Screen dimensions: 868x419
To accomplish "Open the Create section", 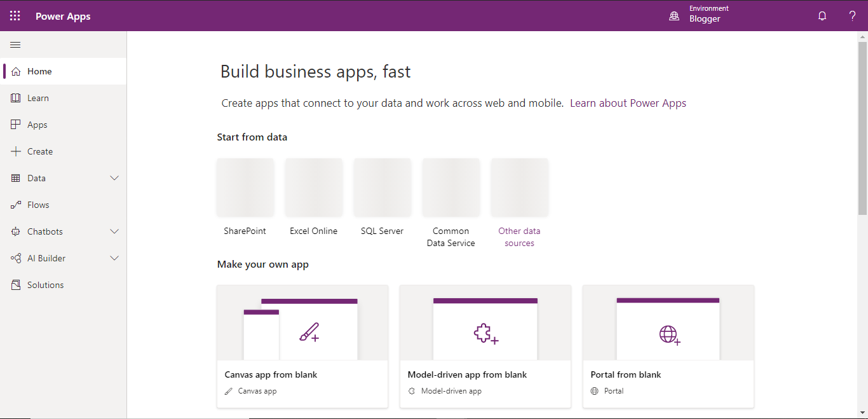I will point(39,151).
